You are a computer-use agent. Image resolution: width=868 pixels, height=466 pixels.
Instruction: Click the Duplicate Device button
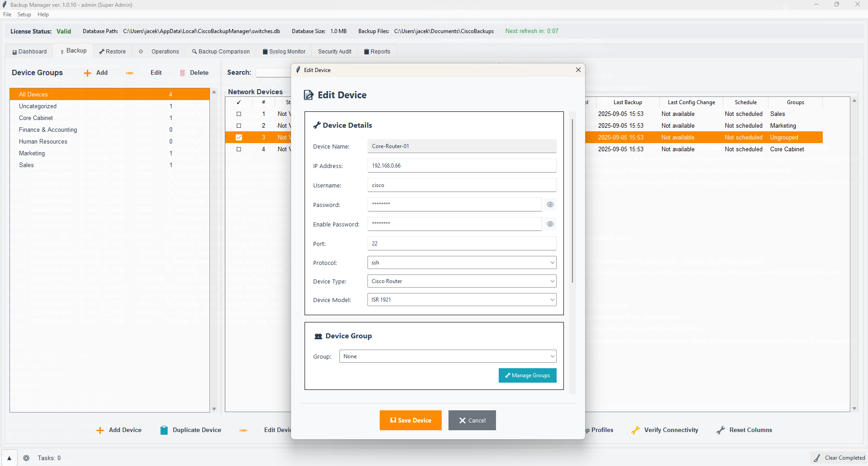[191, 430]
